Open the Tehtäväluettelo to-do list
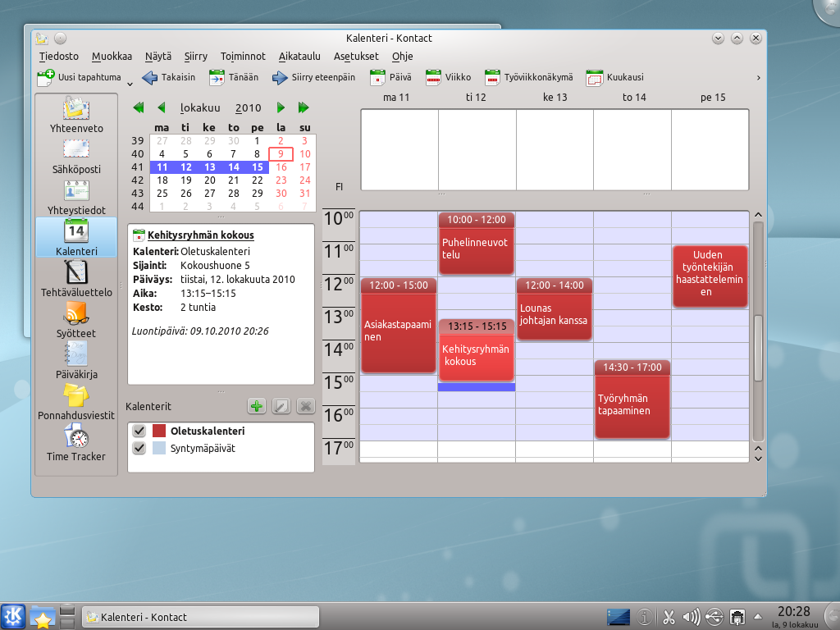This screenshot has height=630, width=840. click(x=76, y=279)
